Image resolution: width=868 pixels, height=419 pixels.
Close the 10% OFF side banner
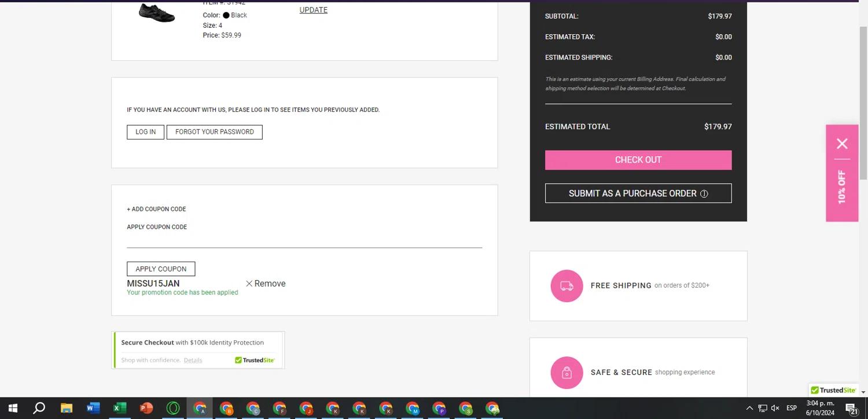pos(842,144)
